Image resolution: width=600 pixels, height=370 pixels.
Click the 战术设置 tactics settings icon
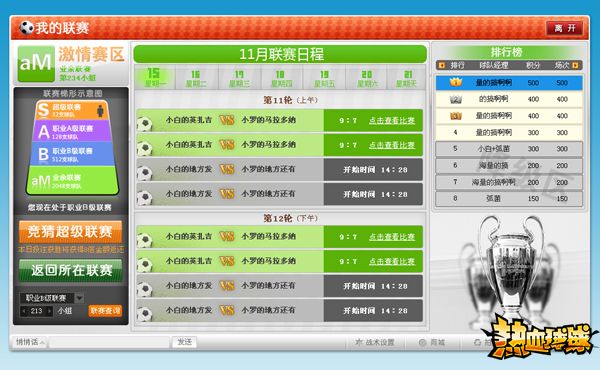pos(359,342)
